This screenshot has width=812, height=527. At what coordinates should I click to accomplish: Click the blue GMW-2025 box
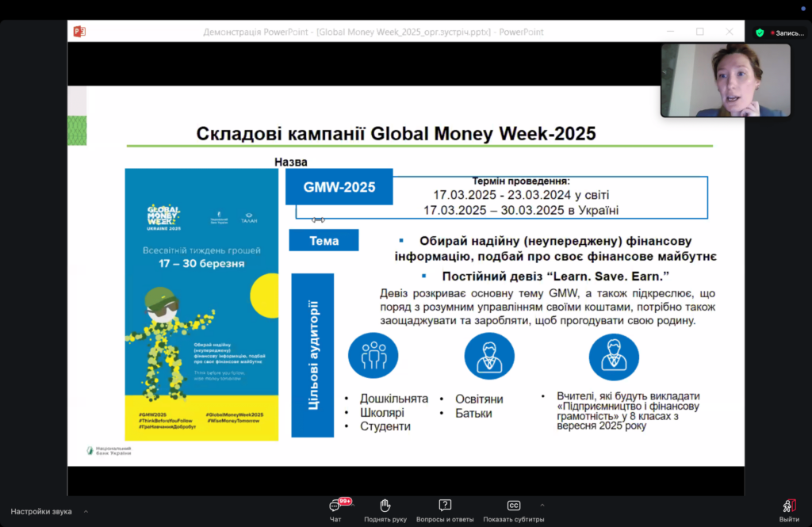[339, 187]
